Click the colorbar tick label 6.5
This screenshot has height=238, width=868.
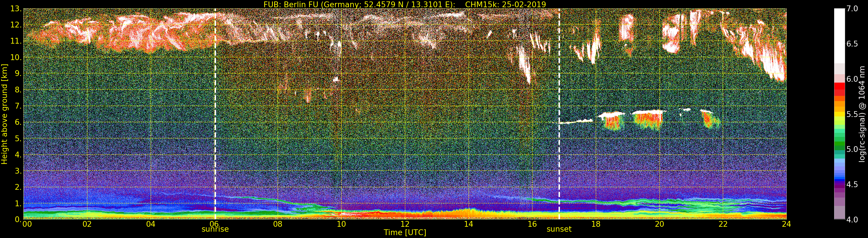[852, 44]
